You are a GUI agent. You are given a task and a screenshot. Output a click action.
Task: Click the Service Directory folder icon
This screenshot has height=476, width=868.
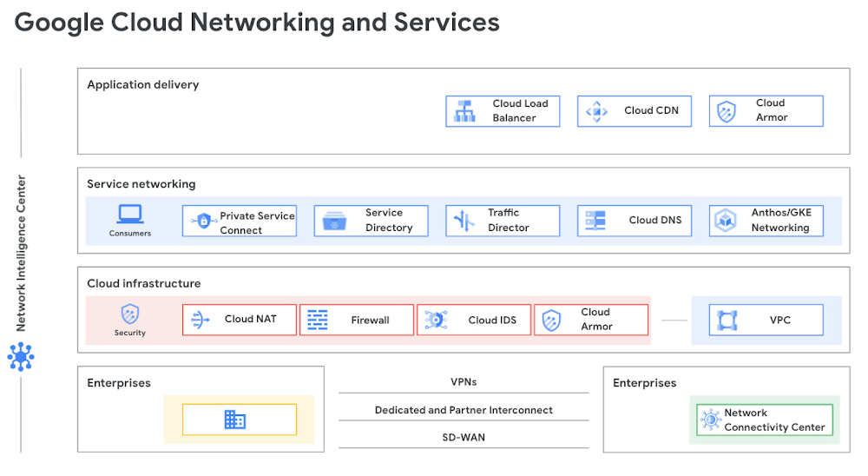(x=334, y=221)
